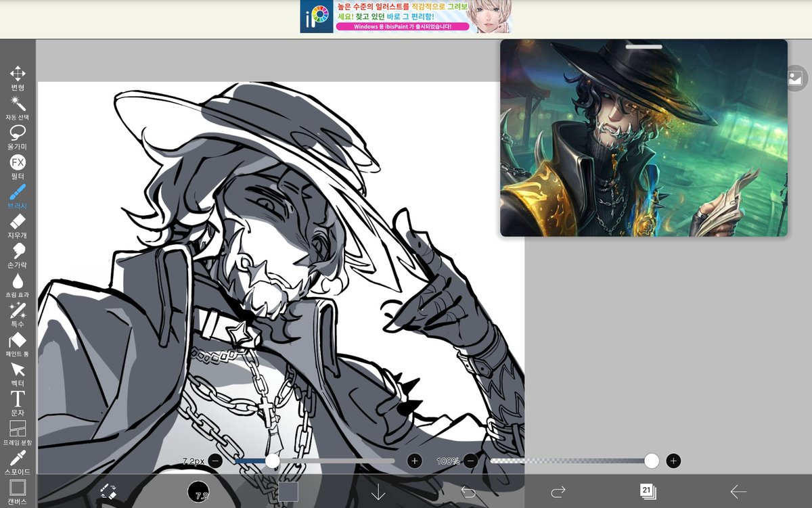Select the Special (특수) tool
The width and height of the screenshot is (812, 508).
(18, 315)
